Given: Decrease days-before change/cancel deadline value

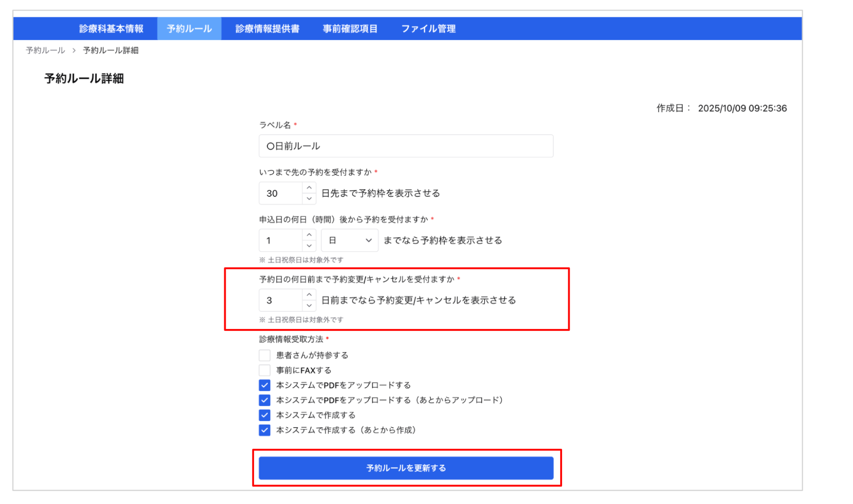Looking at the screenshot, I should click(x=309, y=306).
